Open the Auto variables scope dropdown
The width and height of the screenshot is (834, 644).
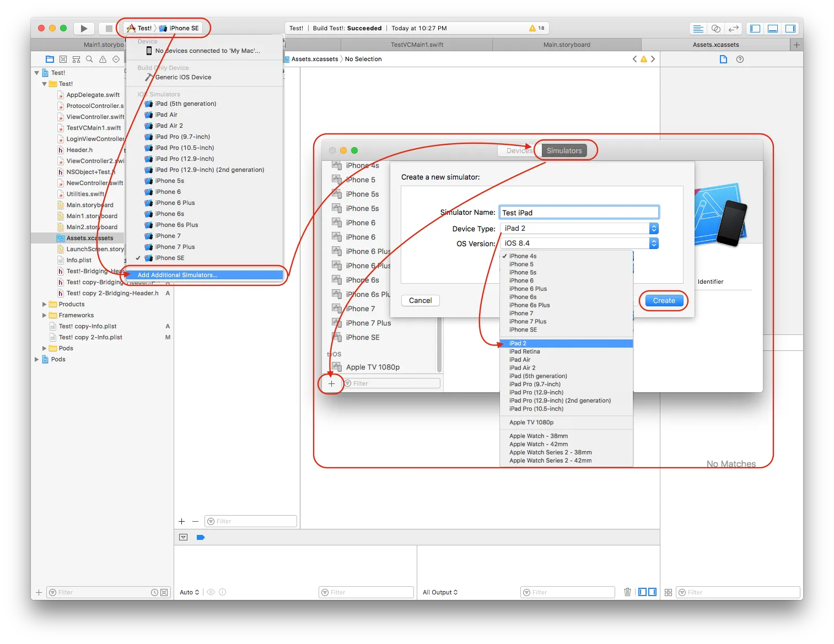(189, 592)
